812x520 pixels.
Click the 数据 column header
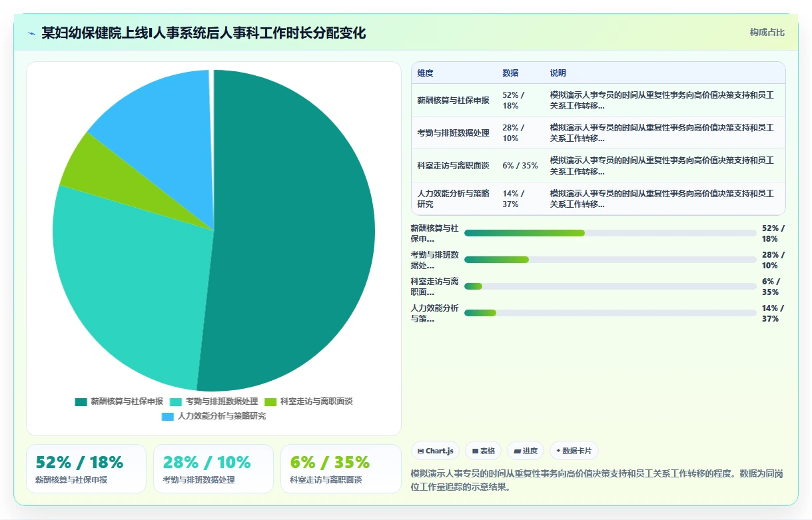pyautogui.click(x=510, y=73)
